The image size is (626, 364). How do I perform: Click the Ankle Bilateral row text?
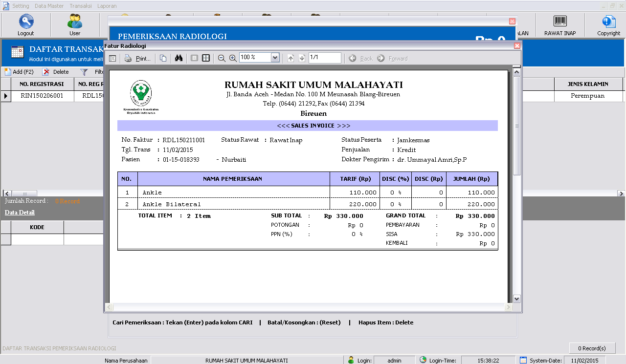pos(172,204)
